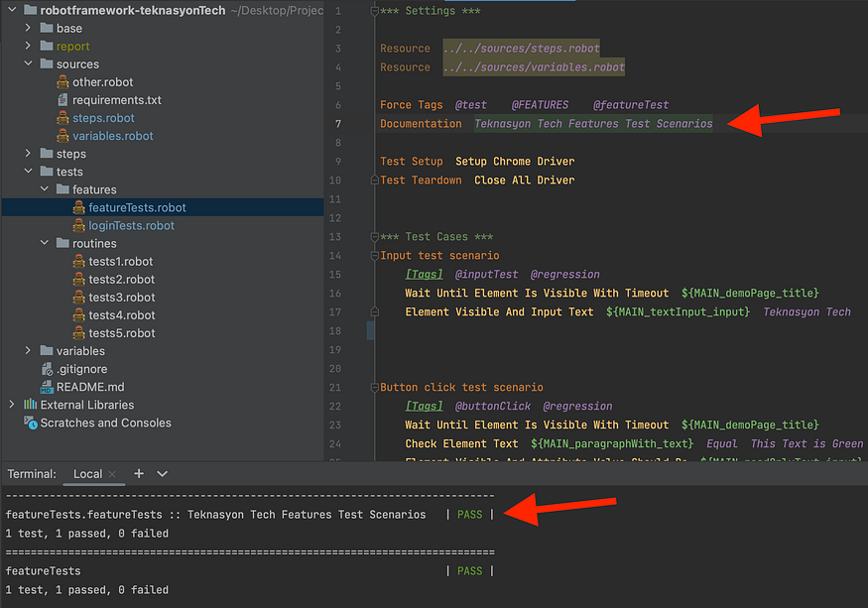The height and width of the screenshot is (608, 868).
Task: Click the tests3.robot file icon
Action: (79, 298)
